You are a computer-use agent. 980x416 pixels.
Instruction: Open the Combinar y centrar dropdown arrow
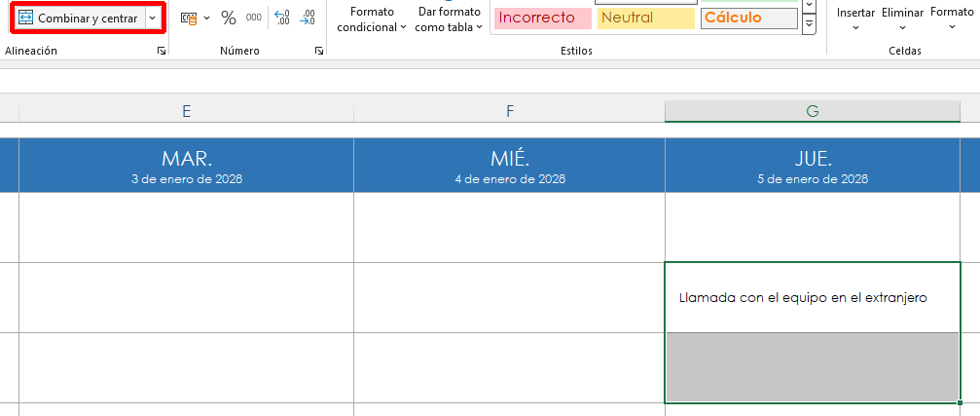click(x=153, y=19)
